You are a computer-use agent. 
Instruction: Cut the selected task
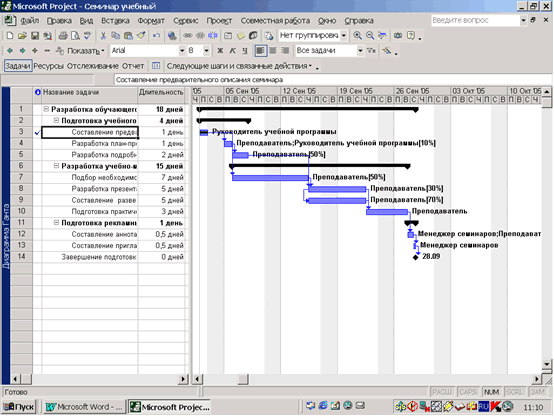103,35
